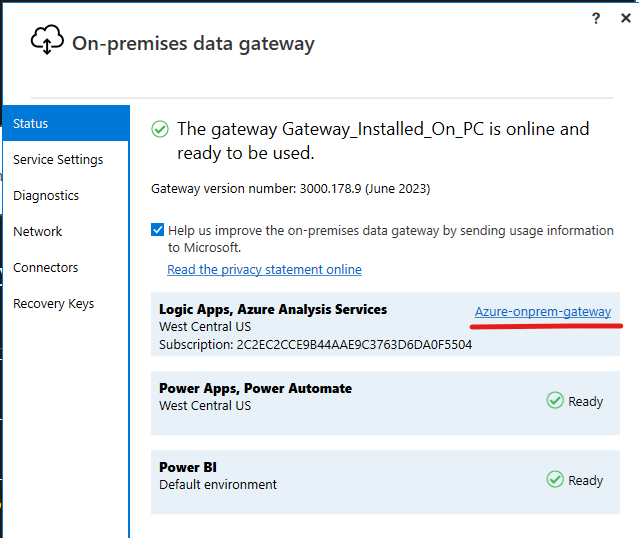The image size is (639, 538).
Task: Open Read the privacy statement online link
Action: [264, 269]
